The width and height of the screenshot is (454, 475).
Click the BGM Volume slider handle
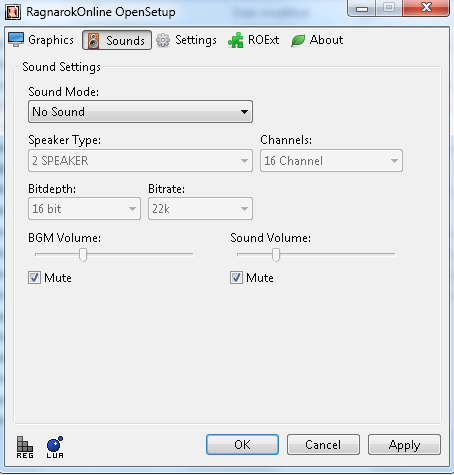83,255
